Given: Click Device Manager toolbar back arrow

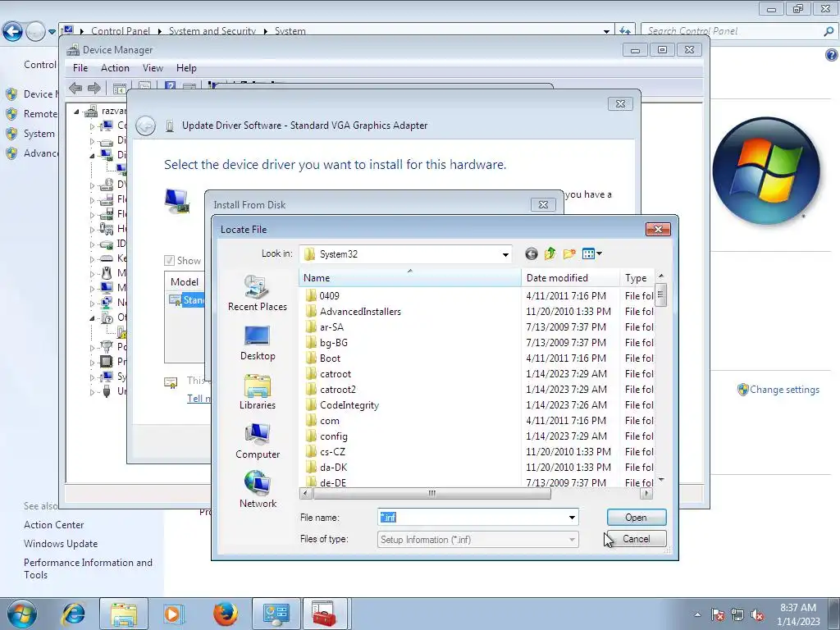Looking at the screenshot, I should pyautogui.click(x=75, y=88).
